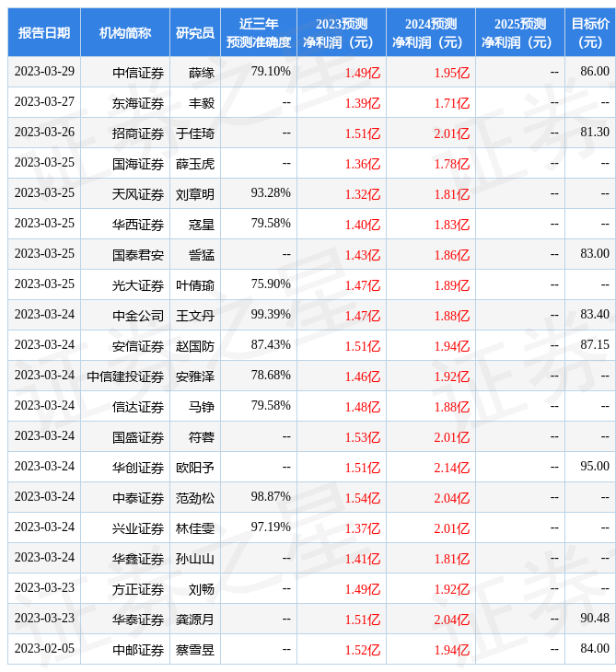Click accuracy value 98.87%

click(x=271, y=497)
